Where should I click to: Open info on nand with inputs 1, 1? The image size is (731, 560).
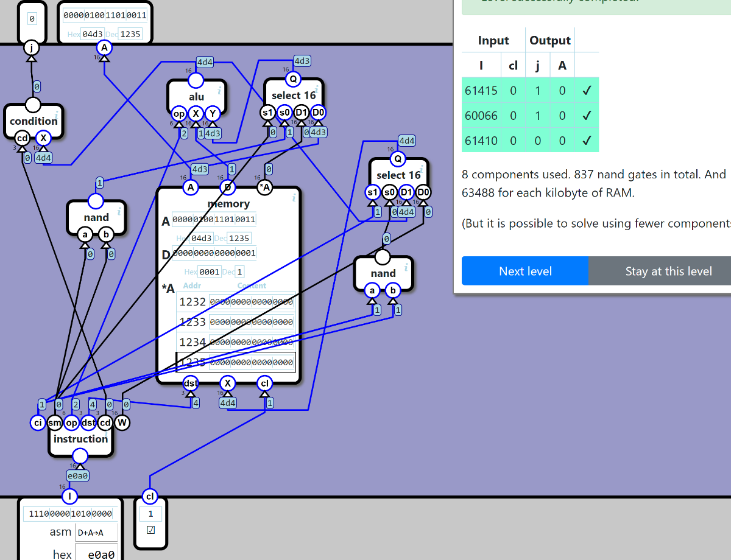click(406, 267)
